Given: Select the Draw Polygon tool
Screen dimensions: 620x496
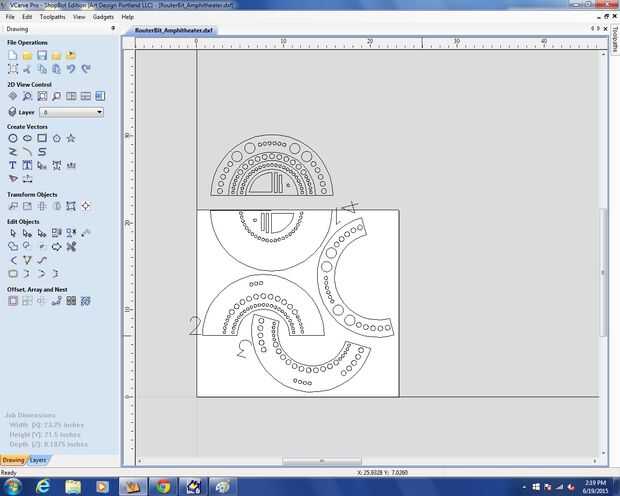Looking at the screenshot, I should click(x=57, y=138).
